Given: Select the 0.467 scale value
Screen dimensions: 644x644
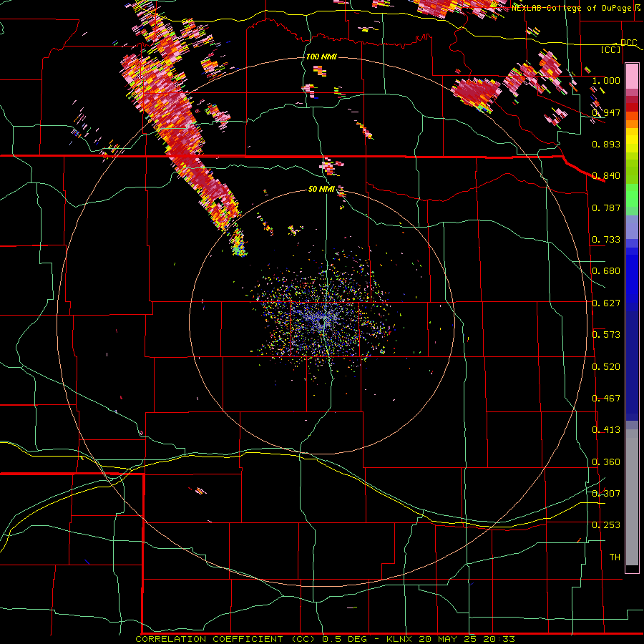Looking at the screenshot, I should click(606, 399).
